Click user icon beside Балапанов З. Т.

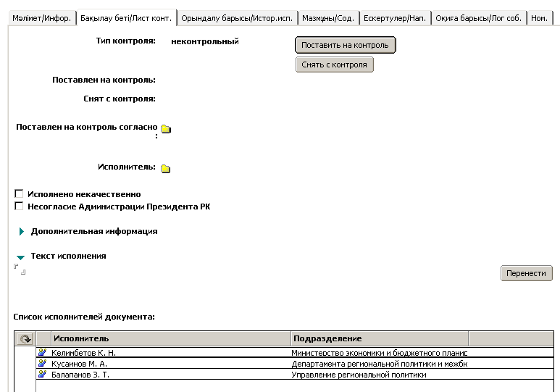tap(43, 374)
